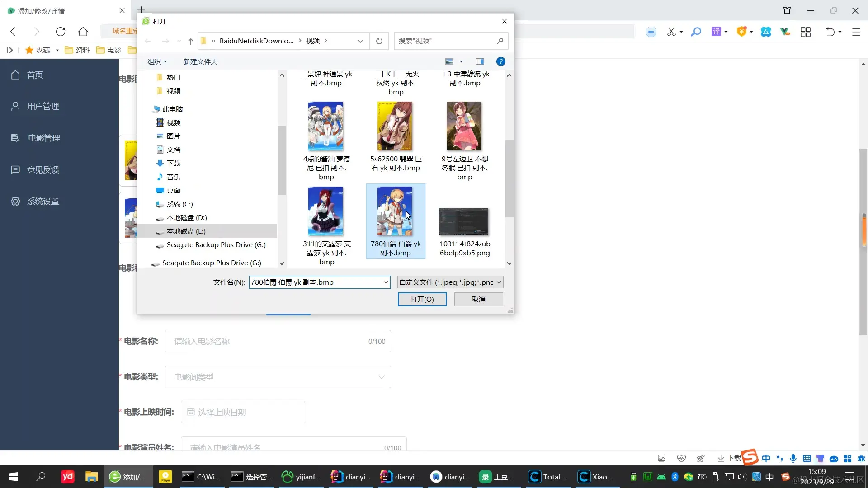Open the file dialog help icon
The width and height of the screenshot is (868, 488).
coord(500,61)
